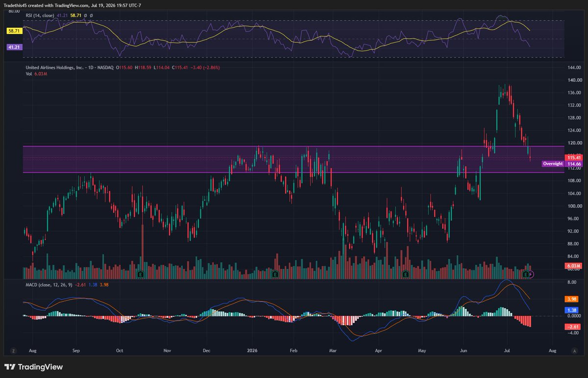Image resolution: width=588 pixels, height=378 pixels.
Task: Click the Dec label on time axis
Action: [206, 351]
